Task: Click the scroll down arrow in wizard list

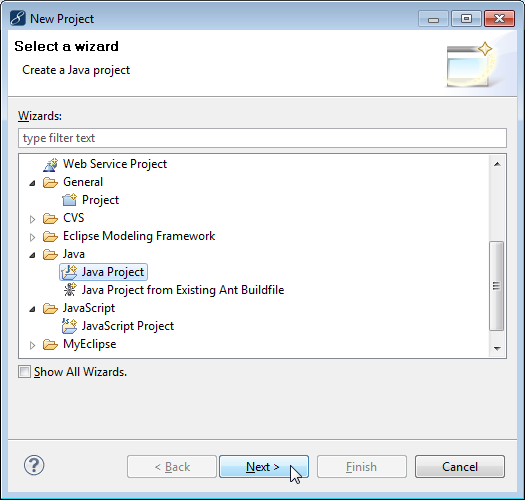Action: tap(497, 349)
